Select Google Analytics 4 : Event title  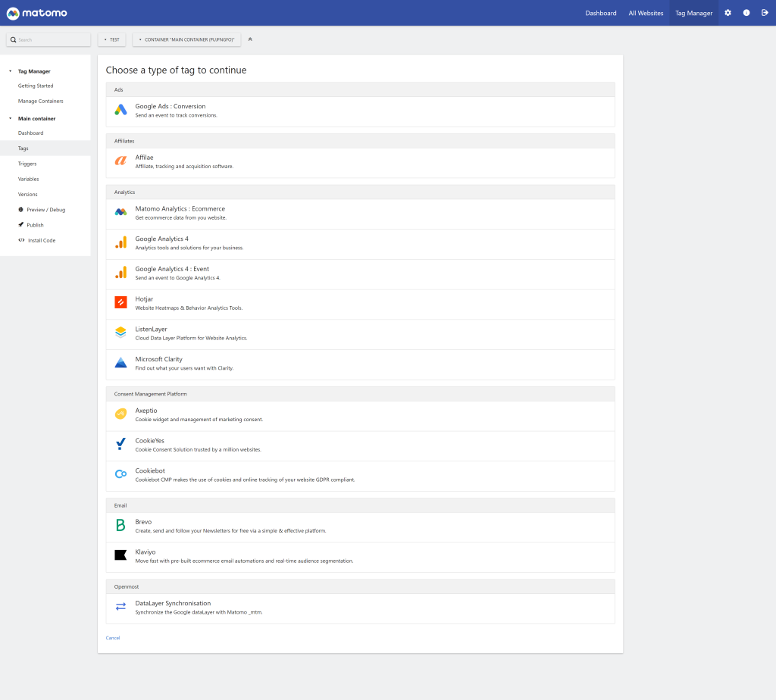[x=172, y=269]
